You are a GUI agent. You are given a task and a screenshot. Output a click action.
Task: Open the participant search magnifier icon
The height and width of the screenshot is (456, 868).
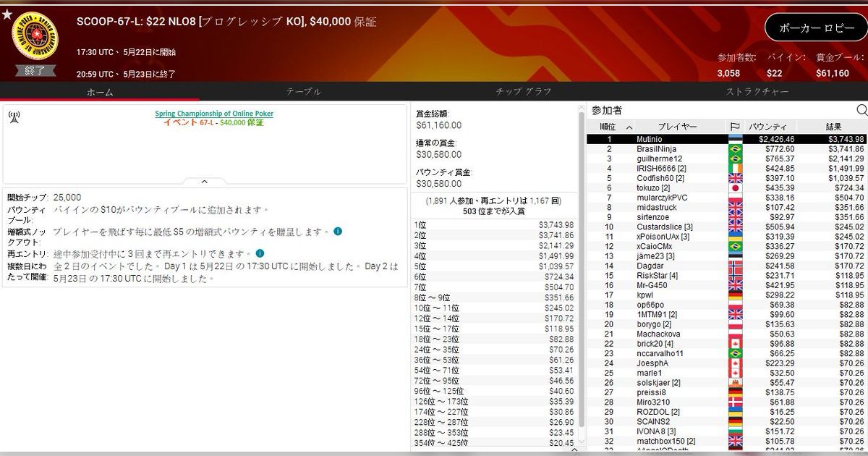(x=861, y=110)
